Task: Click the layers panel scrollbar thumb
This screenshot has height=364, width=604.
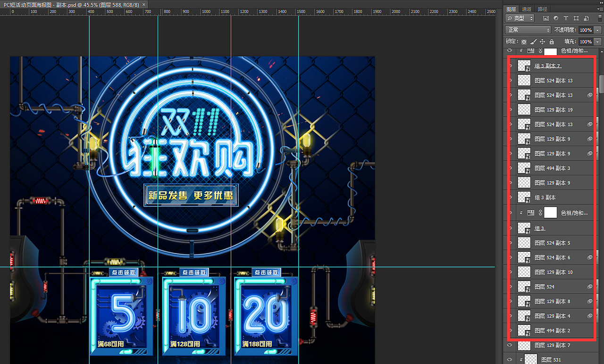Action: click(602, 85)
